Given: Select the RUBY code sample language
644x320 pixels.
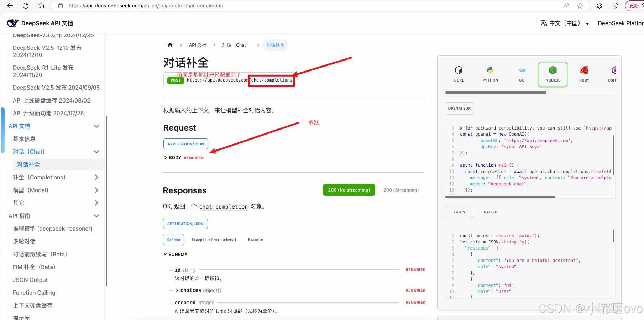Looking at the screenshot, I should point(584,74).
